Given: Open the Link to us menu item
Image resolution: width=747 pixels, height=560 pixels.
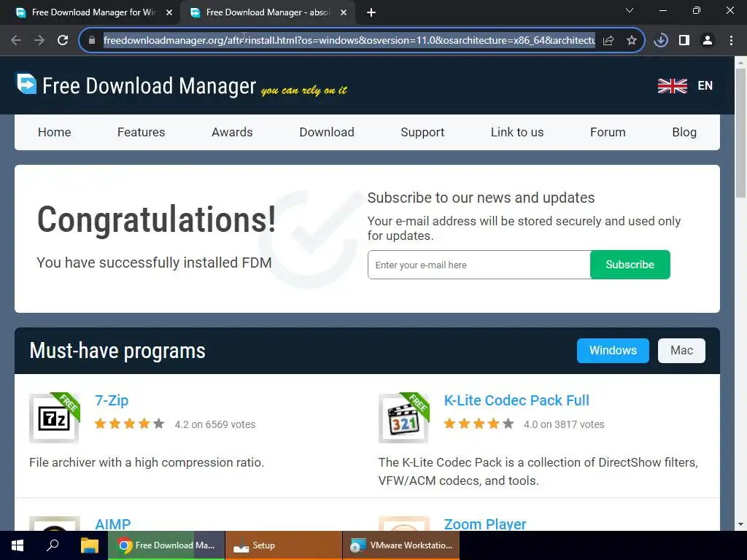Looking at the screenshot, I should (x=517, y=133).
